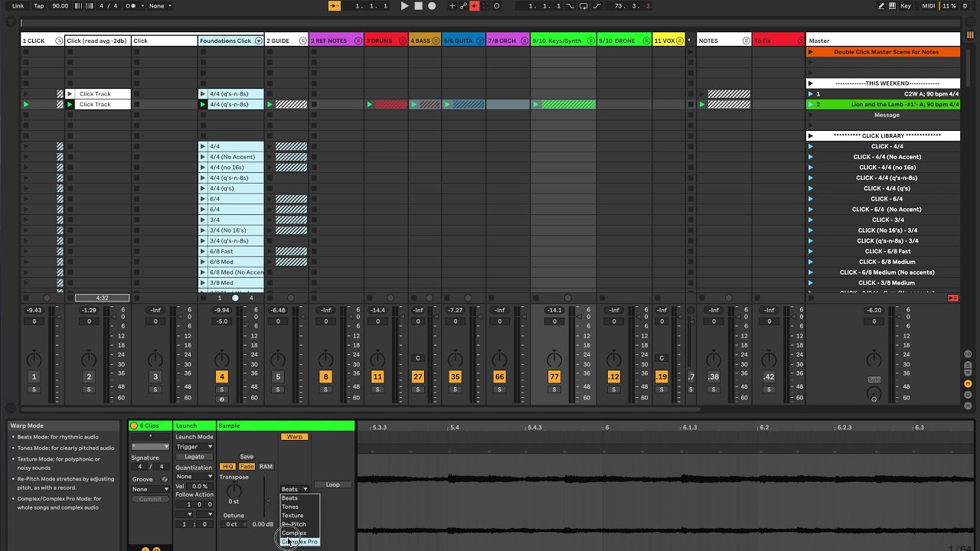Image resolution: width=980 pixels, height=551 pixels.
Task: Click the transport Stop button
Action: pos(418,6)
